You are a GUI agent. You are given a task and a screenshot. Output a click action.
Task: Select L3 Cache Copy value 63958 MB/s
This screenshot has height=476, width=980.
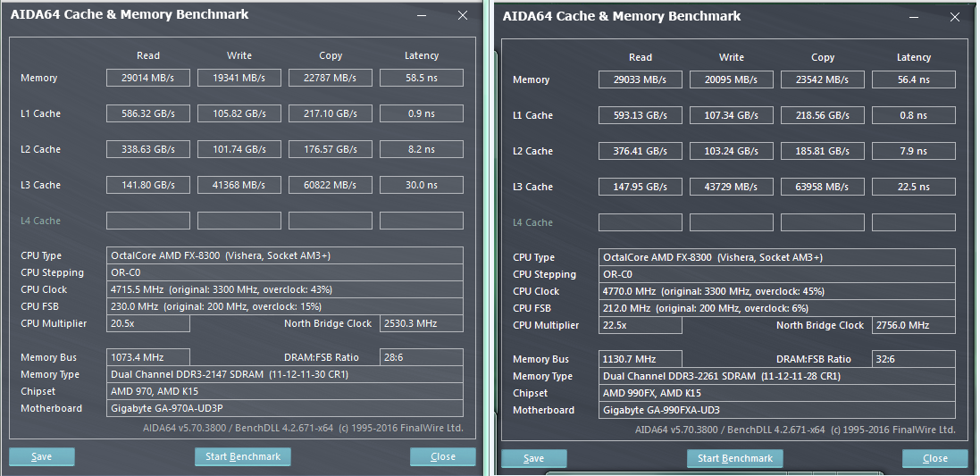(823, 187)
